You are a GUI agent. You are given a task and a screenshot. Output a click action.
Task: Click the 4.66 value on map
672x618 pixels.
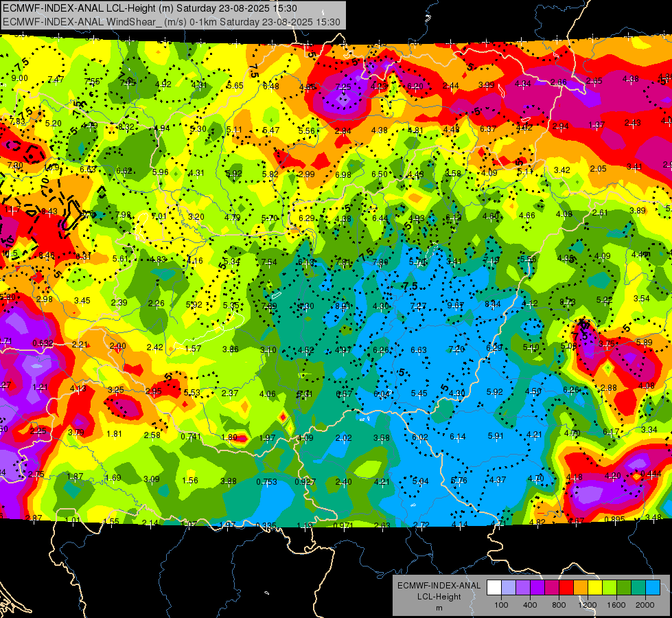click(526, 216)
